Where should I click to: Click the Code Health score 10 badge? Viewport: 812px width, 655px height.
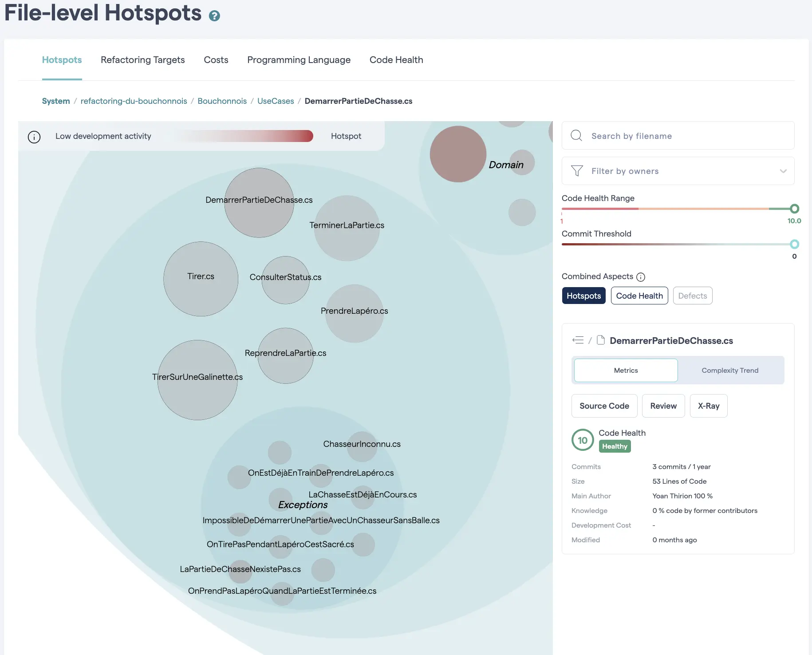583,440
